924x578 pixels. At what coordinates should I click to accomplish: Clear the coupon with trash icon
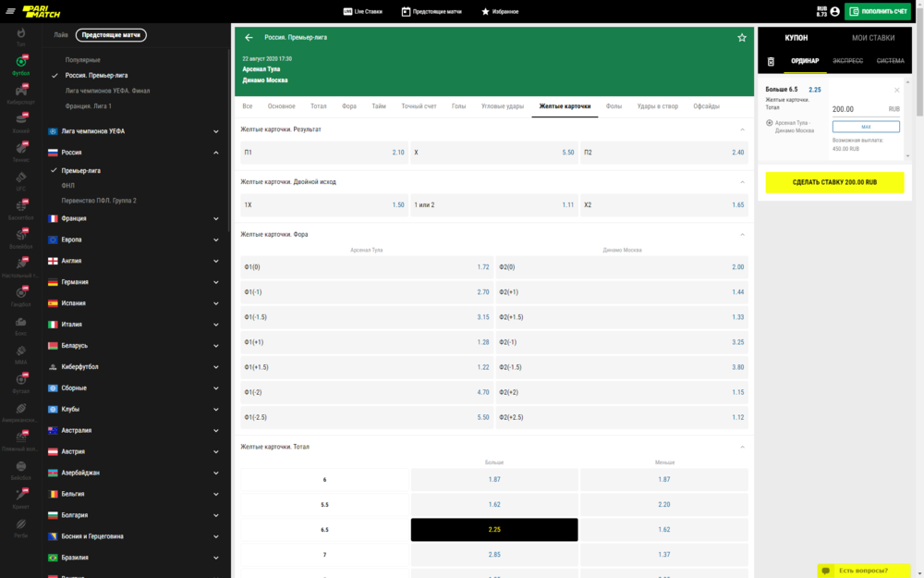click(771, 61)
